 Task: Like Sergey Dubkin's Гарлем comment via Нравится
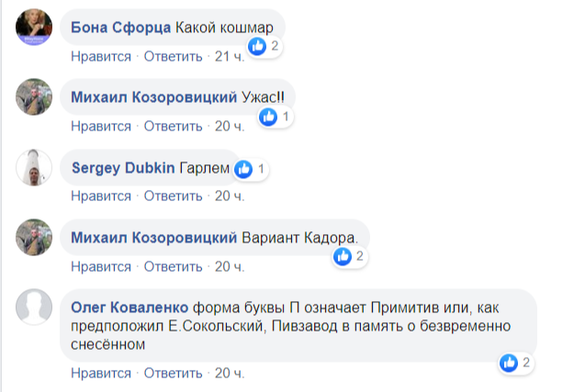(101, 196)
